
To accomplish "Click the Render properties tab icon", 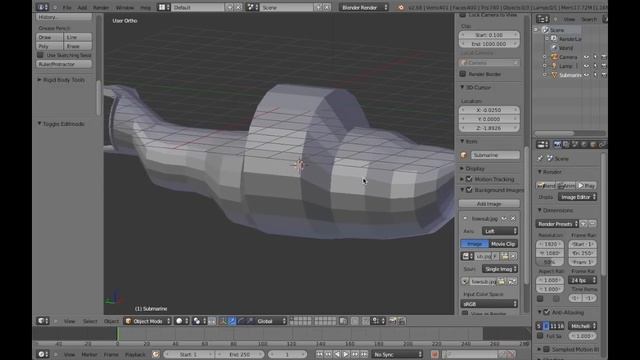I will pos(557,144).
